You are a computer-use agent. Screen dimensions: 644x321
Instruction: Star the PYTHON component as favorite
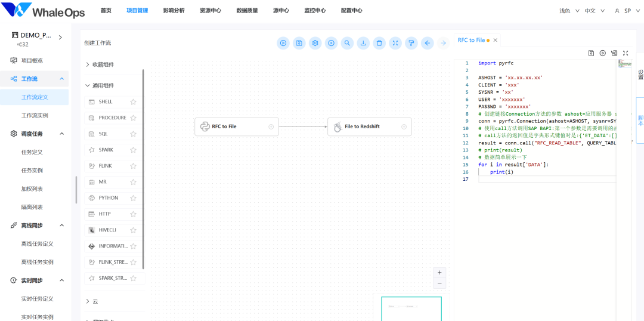click(x=133, y=198)
